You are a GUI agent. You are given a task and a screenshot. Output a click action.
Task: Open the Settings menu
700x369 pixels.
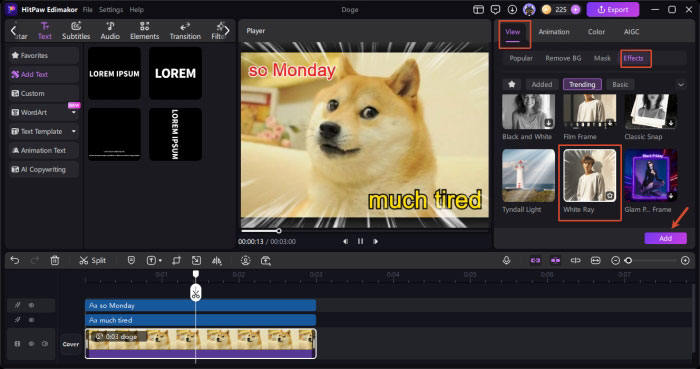[x=111, y=9]
